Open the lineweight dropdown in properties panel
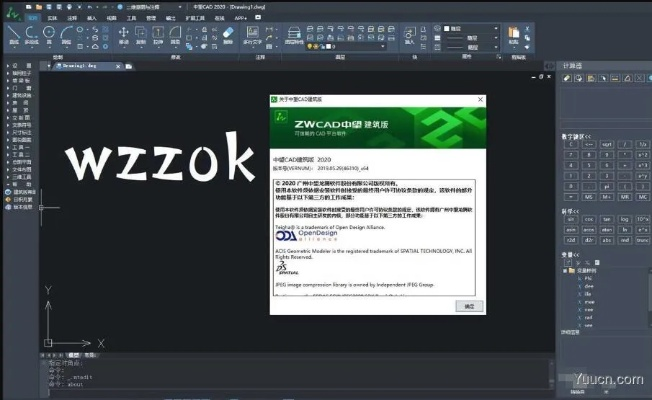The width and height of the screenshot is (652, 400). pos(496,47)
